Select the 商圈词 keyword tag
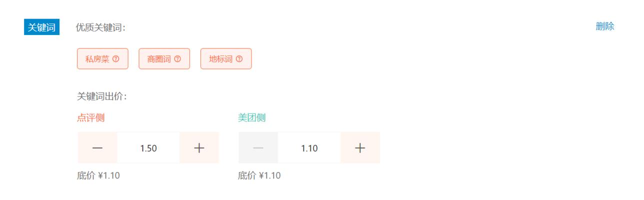 click(164, 59)
